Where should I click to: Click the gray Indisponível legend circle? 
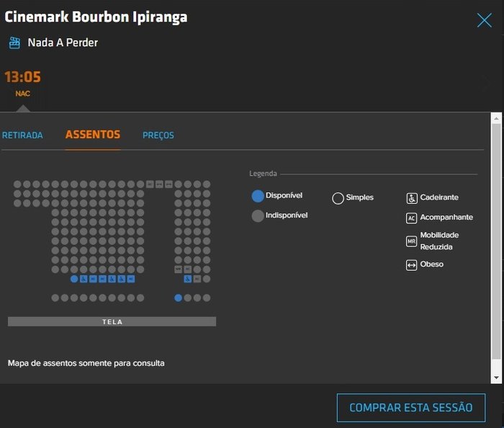(258, 215)
